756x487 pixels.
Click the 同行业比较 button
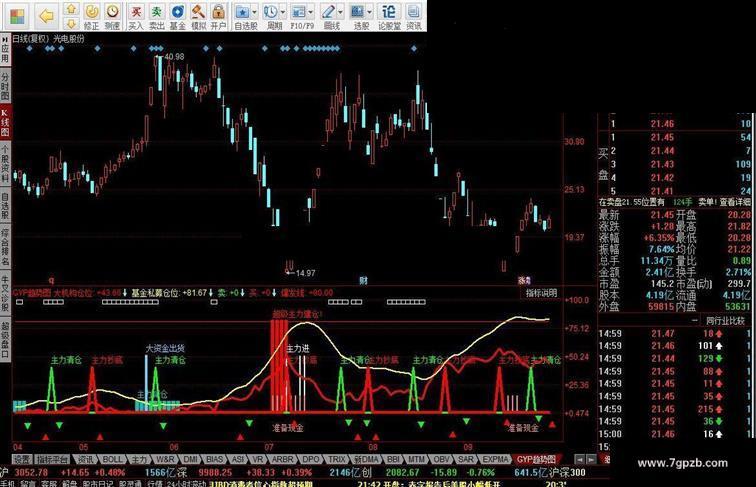725,321
